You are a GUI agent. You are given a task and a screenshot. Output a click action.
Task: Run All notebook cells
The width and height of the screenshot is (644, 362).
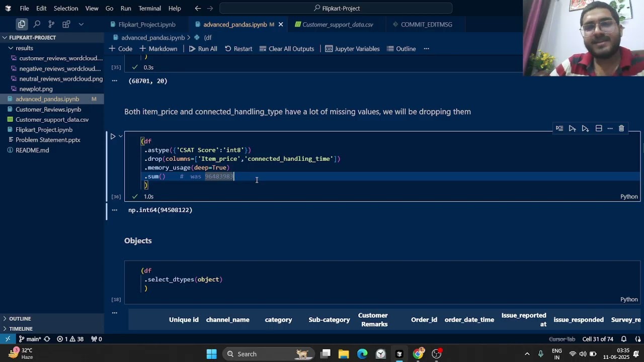[203, 49]
